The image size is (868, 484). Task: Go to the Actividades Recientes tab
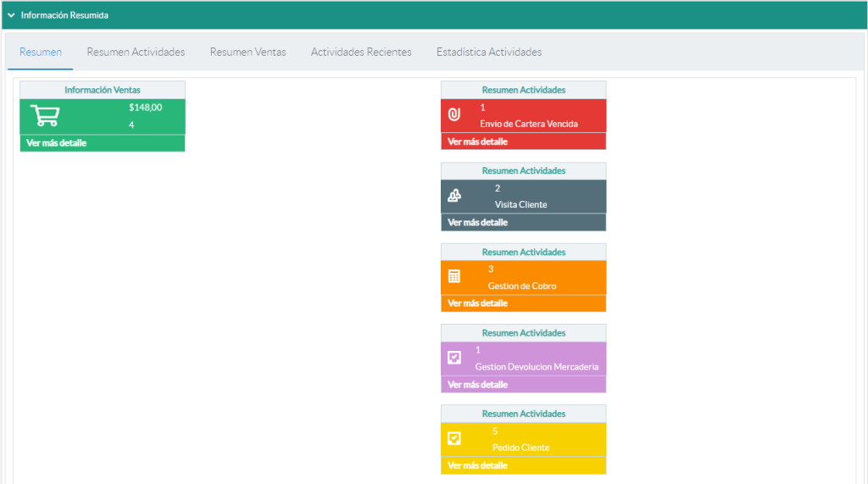click(361, 52)
